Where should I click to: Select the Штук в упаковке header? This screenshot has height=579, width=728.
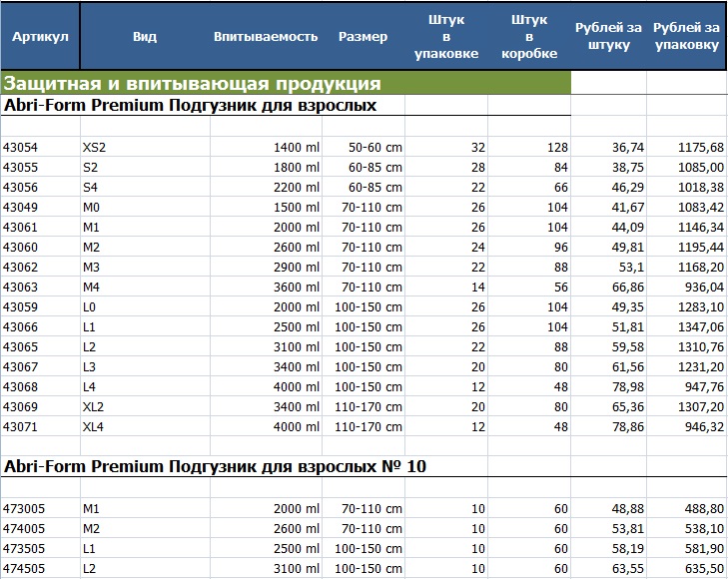446,37
